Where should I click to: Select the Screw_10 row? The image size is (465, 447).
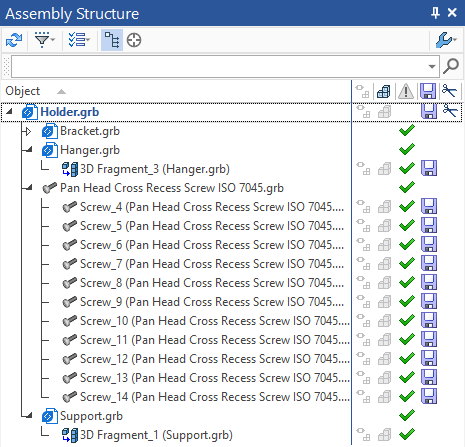pos(215,321)
